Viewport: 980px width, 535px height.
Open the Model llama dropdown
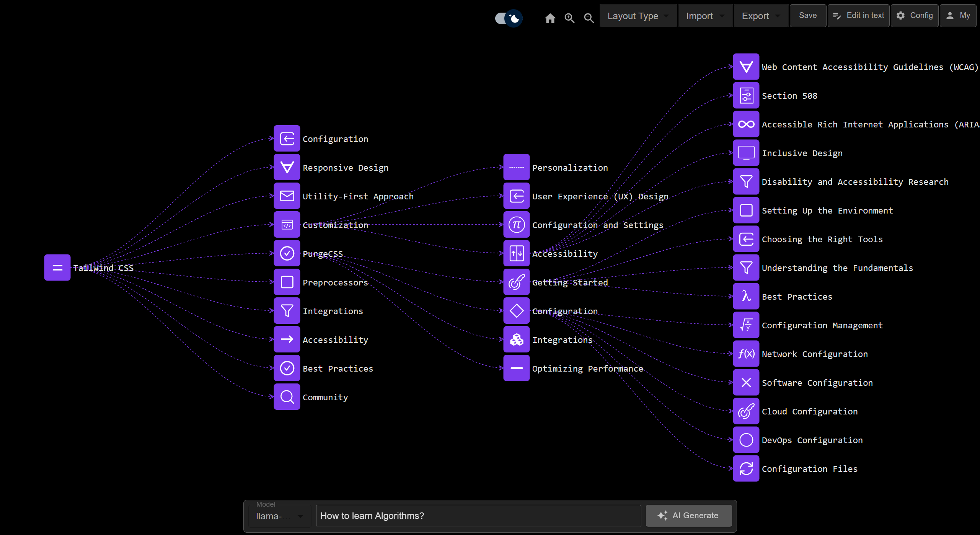click(279, 516)
